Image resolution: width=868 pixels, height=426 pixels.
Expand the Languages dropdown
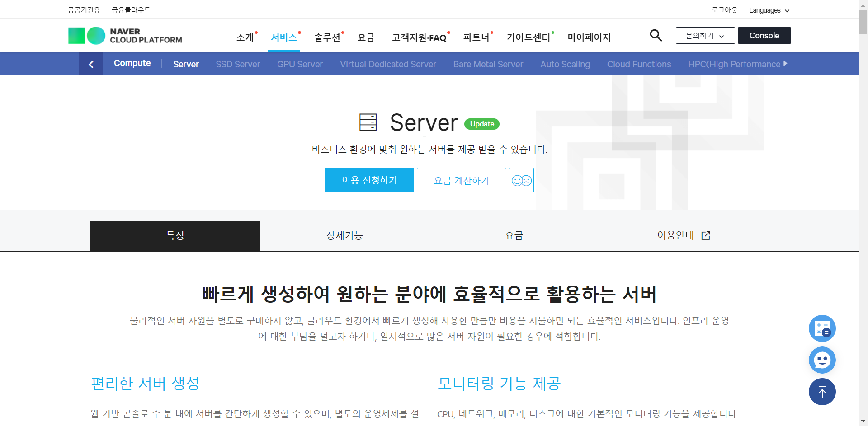[769, 10]
